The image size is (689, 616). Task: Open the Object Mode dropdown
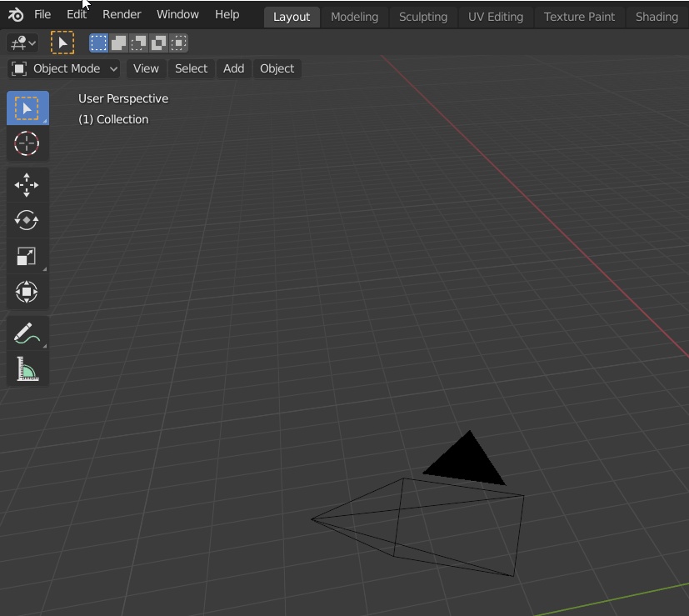tap(64, 69)
